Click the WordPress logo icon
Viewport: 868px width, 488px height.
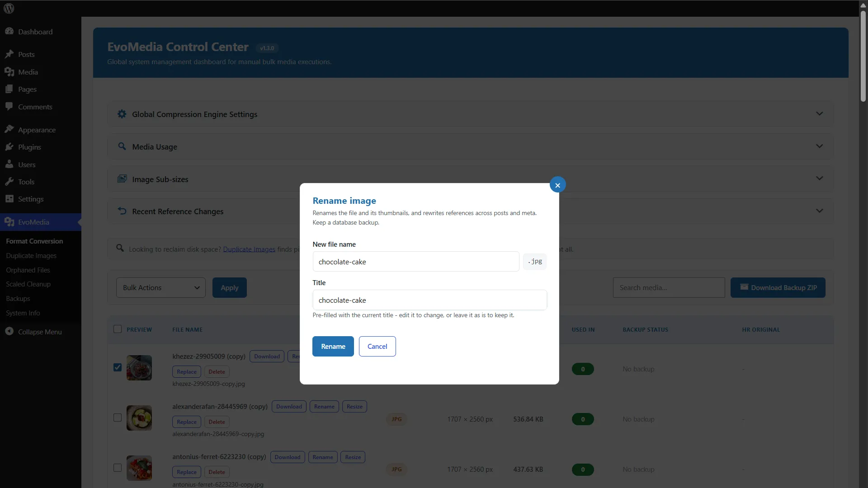(9, 8)
